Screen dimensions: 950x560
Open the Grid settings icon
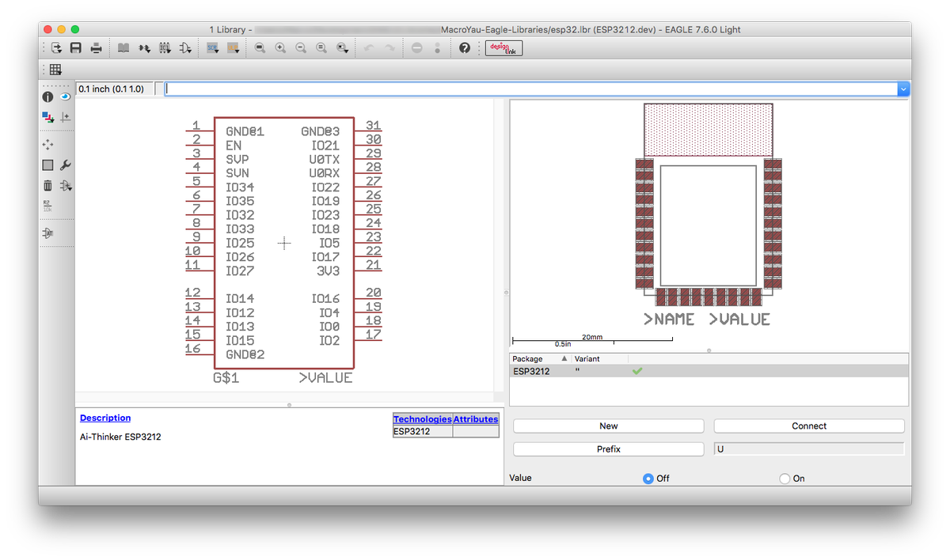(55, 70)
